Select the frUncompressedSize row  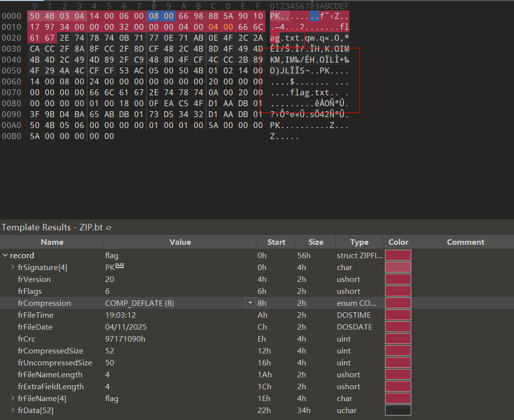click(x=257, y=362)
